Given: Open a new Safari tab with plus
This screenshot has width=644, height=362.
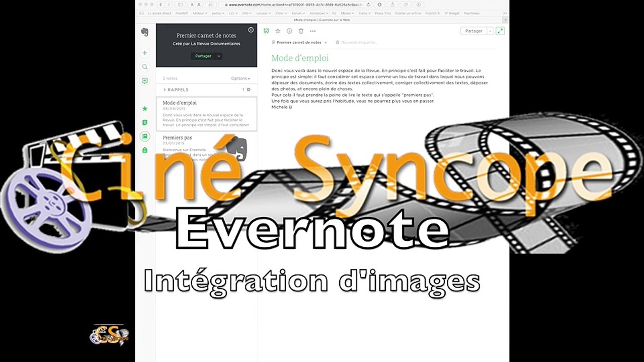Looking at the screenshot, I should click(505, 20).
